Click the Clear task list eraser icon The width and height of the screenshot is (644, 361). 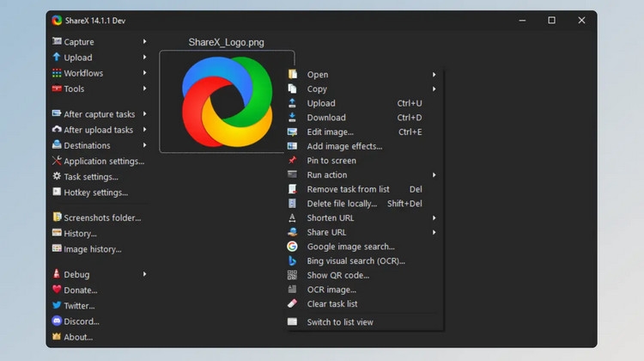292,303
